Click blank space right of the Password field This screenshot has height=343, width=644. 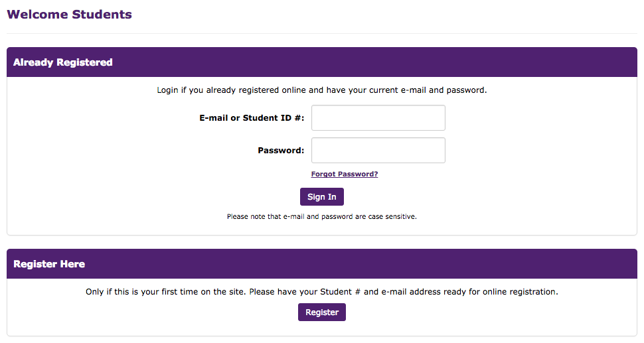coord(531,151)
